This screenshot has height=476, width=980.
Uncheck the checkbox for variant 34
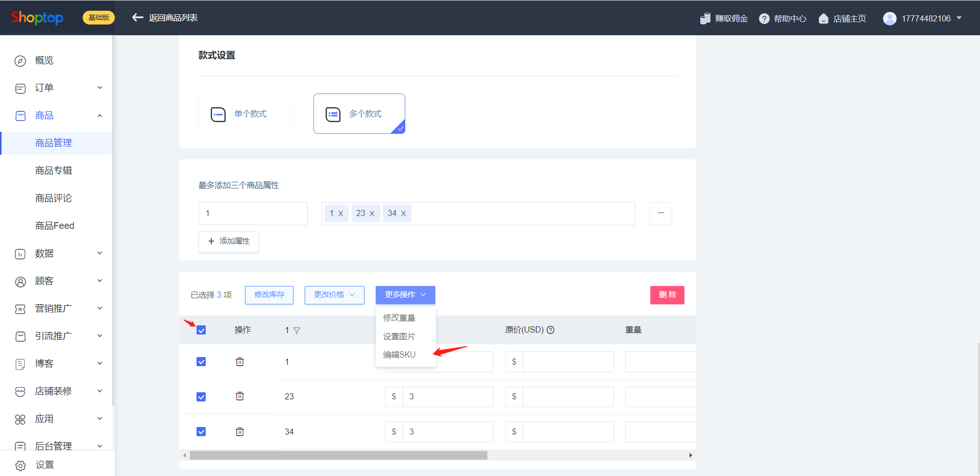coord(201,432)
